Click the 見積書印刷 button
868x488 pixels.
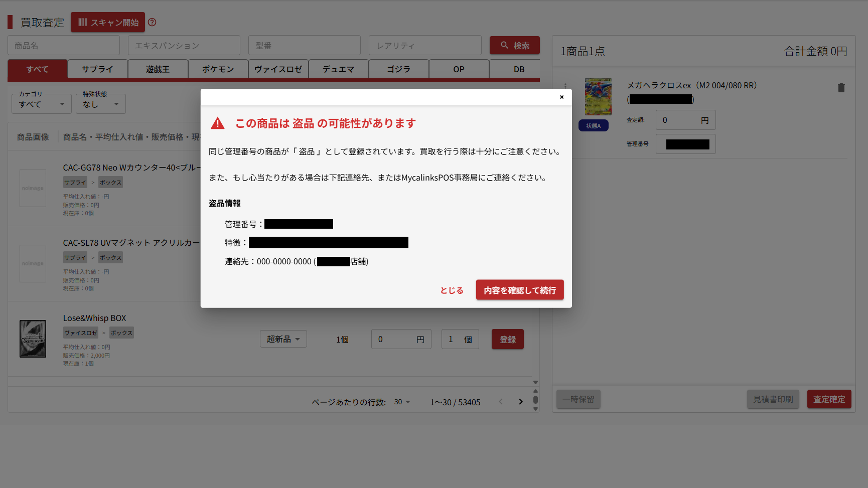[773, 399]
